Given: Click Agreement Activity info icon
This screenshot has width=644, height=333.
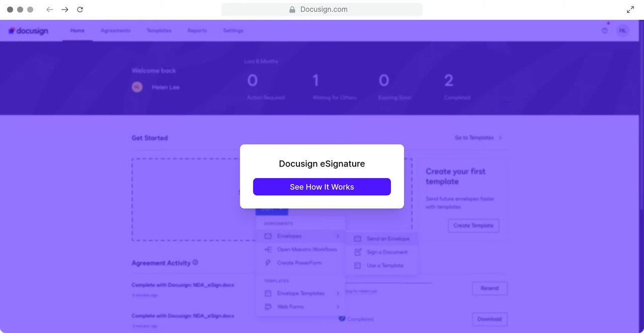Looking at the screenshot, I should tap(195, 263).
